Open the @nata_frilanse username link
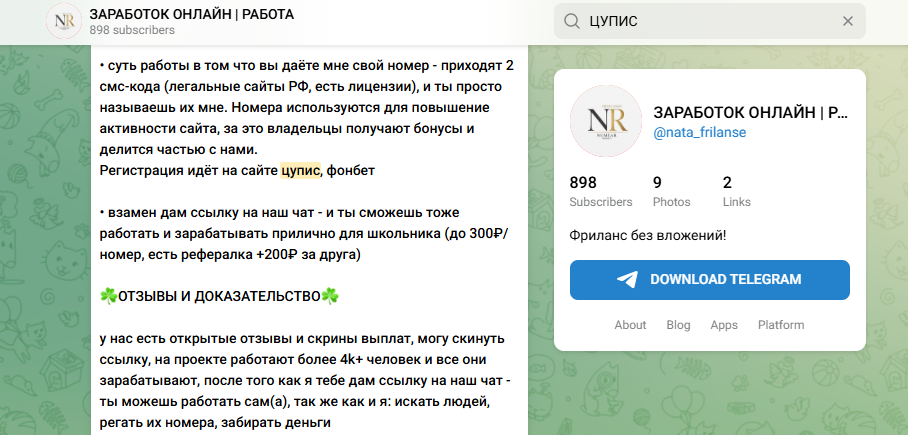Image resolution: width=908 pixels, height=435 pixels. pyautogui.click(x=700, y=133)
